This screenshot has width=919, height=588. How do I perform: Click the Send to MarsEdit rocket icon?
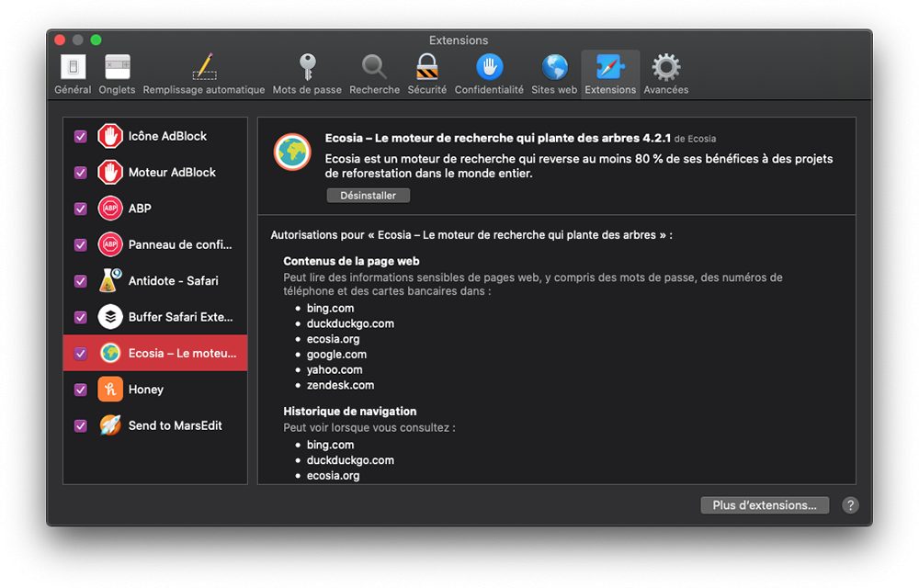(x=110, y=425)
